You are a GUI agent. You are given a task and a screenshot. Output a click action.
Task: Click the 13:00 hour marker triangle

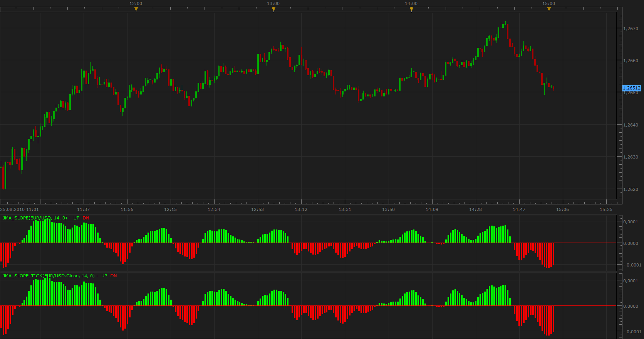[273, 10]
